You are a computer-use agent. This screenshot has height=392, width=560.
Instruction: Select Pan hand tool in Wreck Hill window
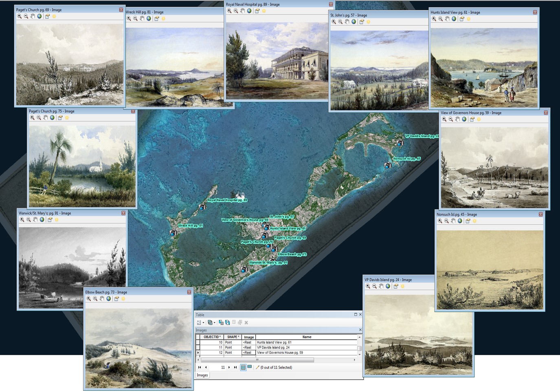[x=142, y=18]
